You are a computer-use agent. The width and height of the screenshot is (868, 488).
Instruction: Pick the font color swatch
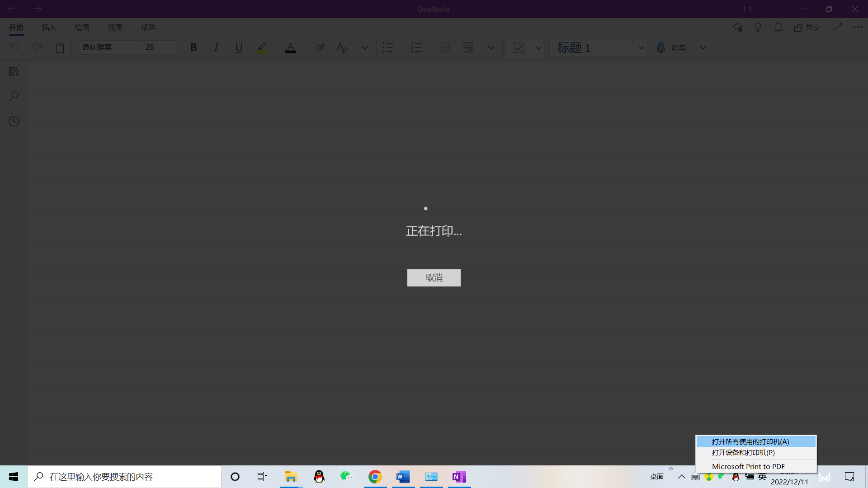(x=290, y=47)
